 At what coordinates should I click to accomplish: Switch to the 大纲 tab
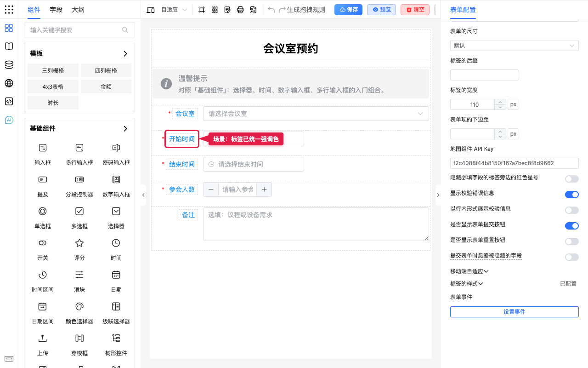pos(78,10)
